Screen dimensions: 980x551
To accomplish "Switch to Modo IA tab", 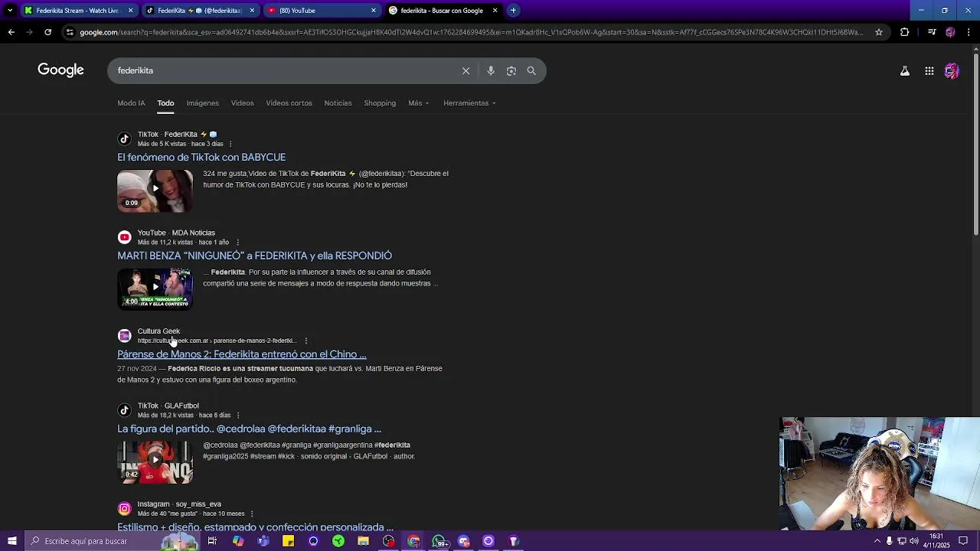I will pyautogui.click(x=131, y=103).
